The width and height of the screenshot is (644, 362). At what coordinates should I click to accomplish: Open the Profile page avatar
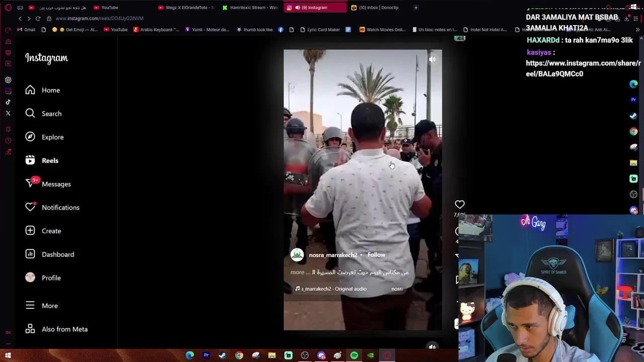click(30, 278)
